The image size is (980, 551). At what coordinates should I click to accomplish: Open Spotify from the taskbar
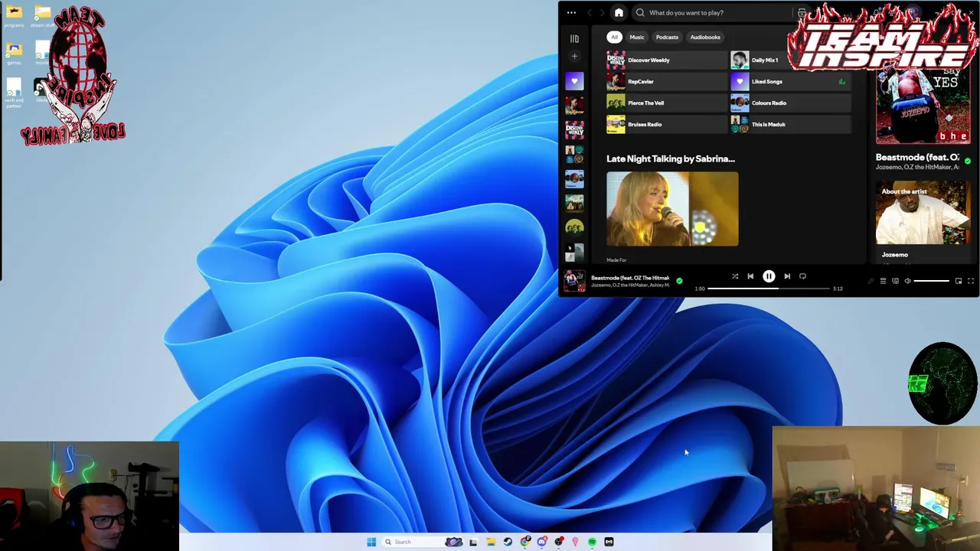(x=592, y=542)
